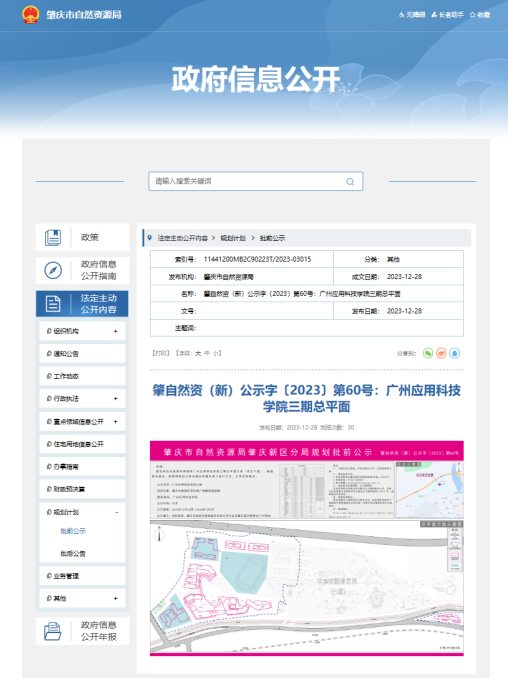Open the site plan announcement image

[x=307, y=548]
